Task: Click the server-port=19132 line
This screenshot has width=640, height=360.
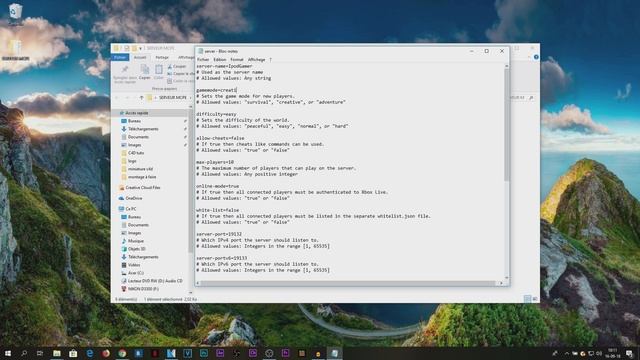Action: coord(219,234)
